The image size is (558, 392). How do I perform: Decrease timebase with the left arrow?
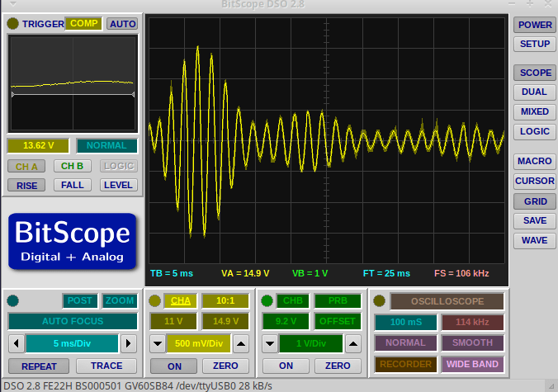pos(16,343)
